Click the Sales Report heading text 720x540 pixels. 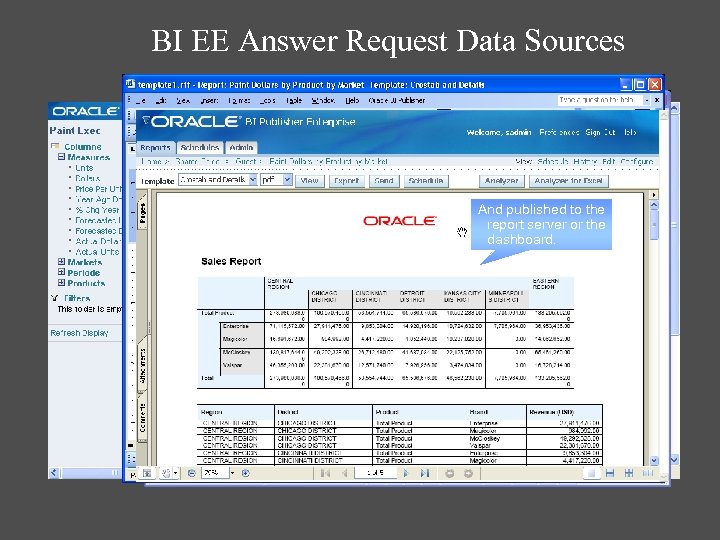click(231, 261)
